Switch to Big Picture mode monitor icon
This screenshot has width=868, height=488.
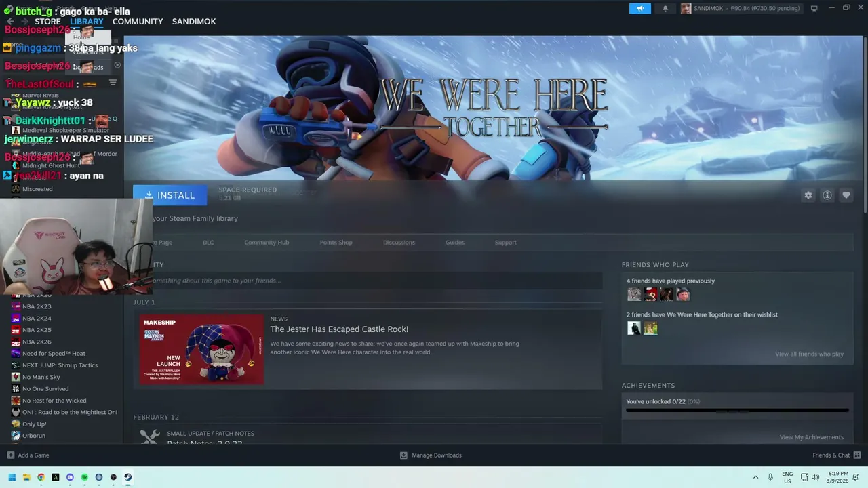(814, 8)
